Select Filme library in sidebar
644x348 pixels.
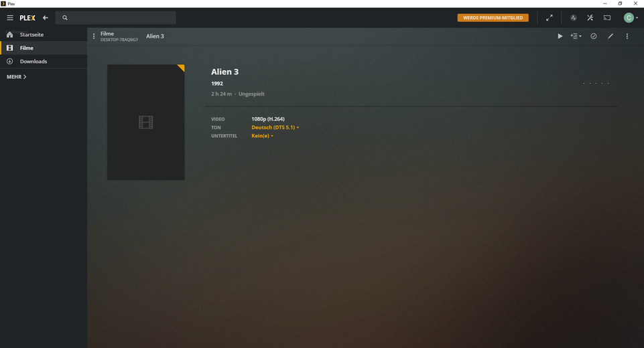44,48
